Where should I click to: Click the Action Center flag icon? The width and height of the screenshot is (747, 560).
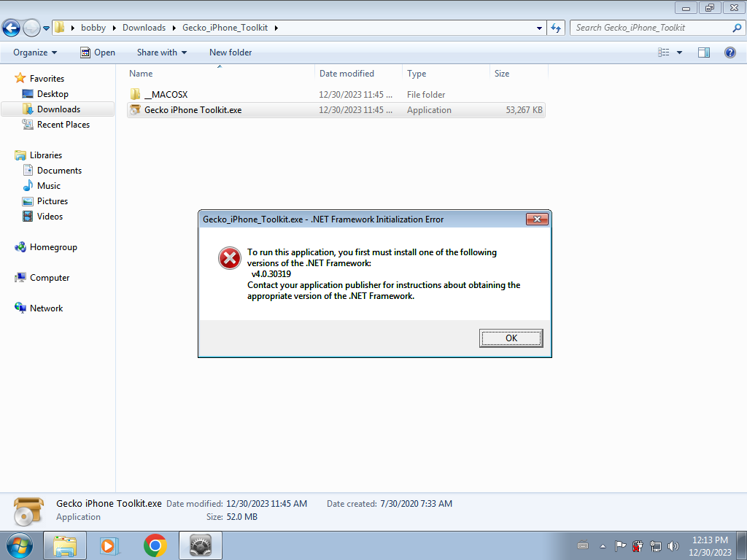(620, 546)
